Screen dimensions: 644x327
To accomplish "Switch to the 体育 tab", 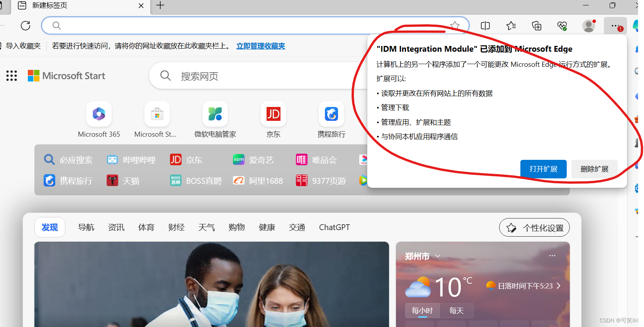I will pyautogui.click(x=146, y=227).
